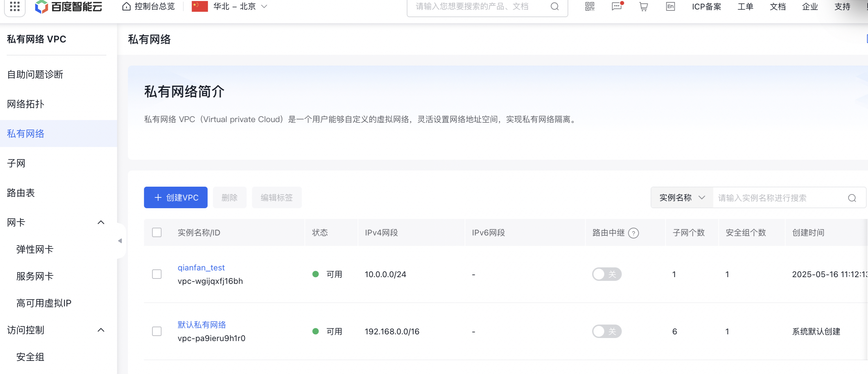
Task: Click the 实例名称/ID column header
Action: (199, 233)
